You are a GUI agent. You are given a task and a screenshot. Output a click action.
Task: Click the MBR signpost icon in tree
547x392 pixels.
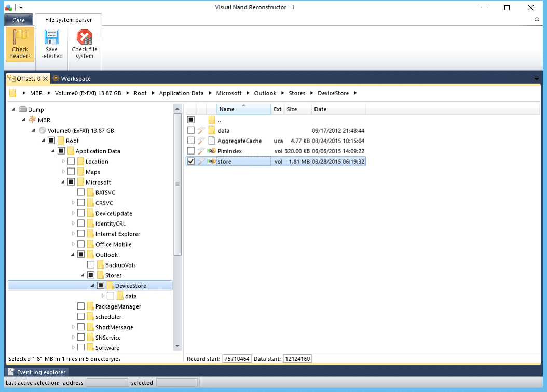point(33,120)
